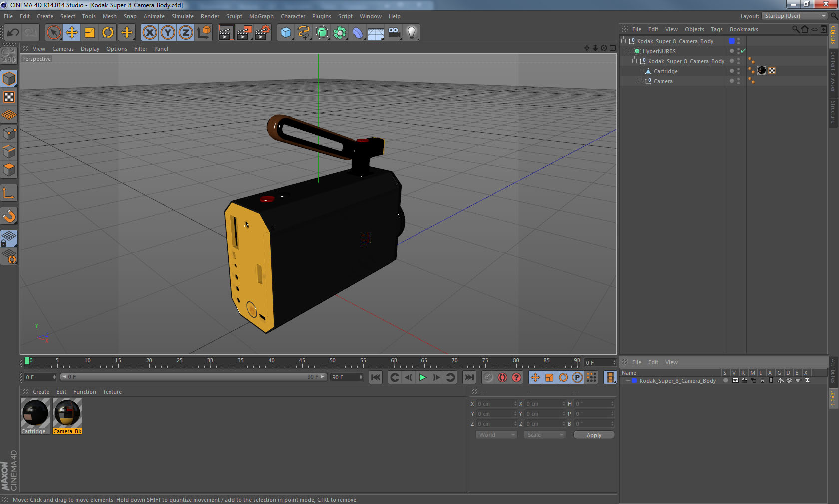Click the Make Editable icon

9,56
